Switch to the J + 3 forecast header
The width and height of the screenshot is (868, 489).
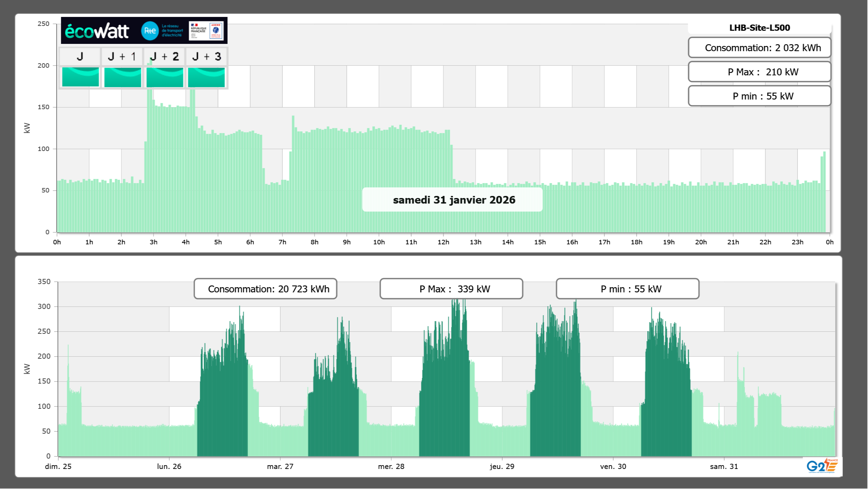(206, 56)
